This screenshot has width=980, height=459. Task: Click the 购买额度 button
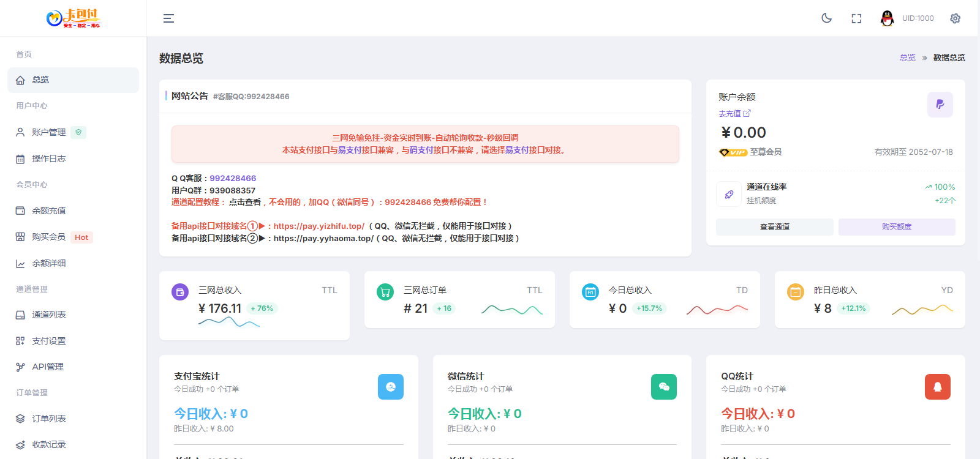coord(897,227)
